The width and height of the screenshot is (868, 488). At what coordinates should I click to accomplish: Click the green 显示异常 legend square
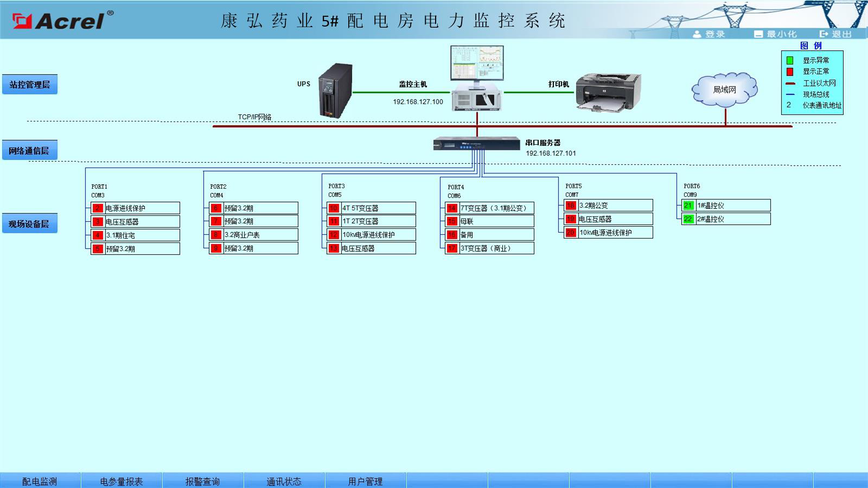[x=790, y=60]
